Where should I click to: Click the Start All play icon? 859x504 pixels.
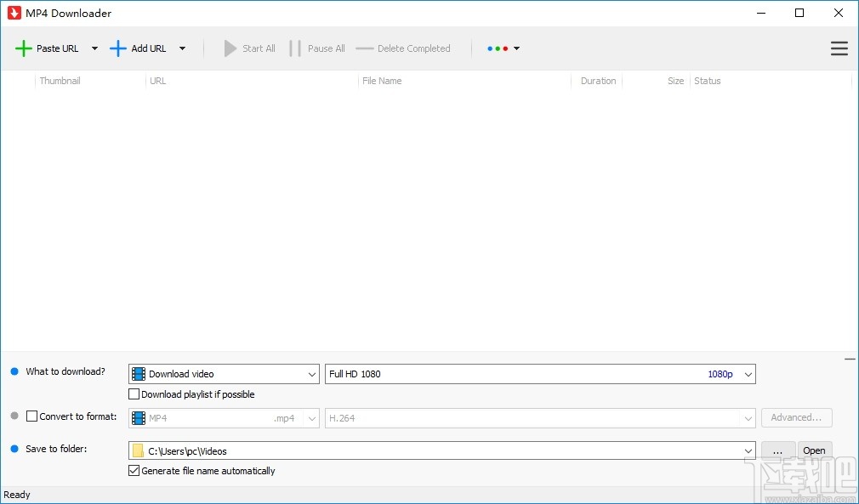point(228,48)
